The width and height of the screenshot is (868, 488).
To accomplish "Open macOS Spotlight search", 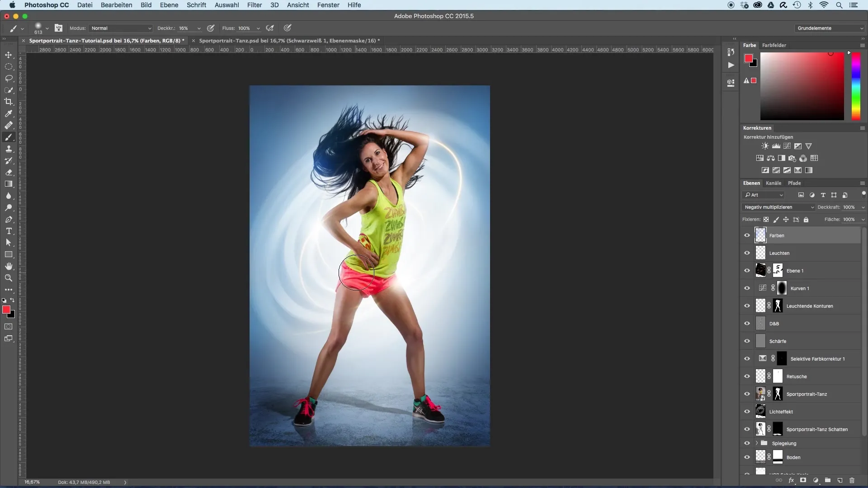I will 839,5.
